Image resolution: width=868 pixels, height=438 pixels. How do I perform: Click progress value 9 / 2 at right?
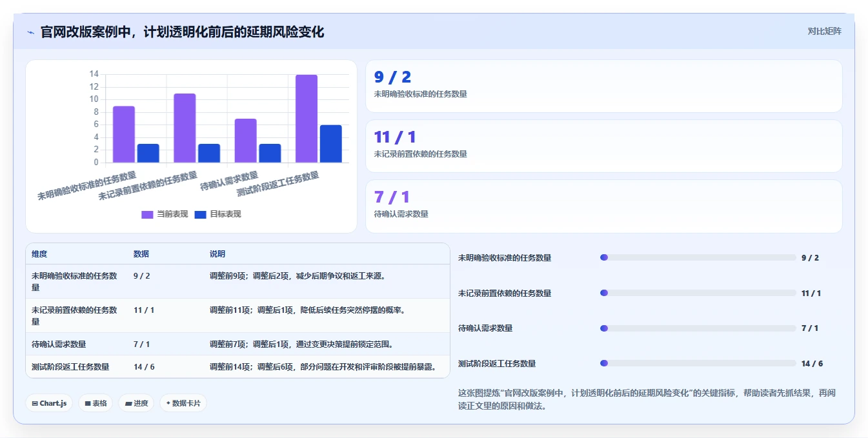(x=810, y=257)
